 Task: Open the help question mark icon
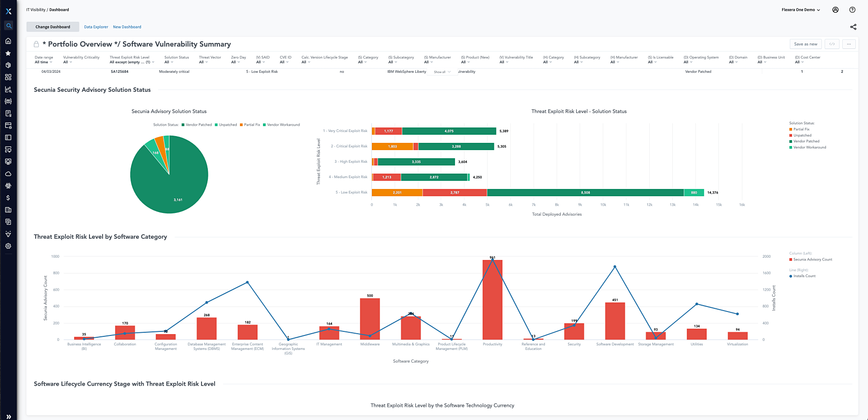pyautogui.click(x=852, y=10)
